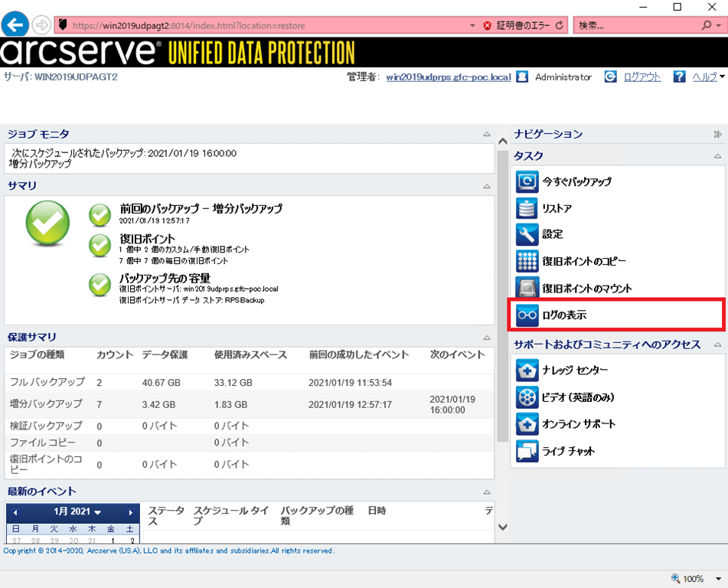Image resolution: width=728 pixels, height=588 pixels.
Task: Select calendar day 2 under 土
Action: [x=132, y=541]
